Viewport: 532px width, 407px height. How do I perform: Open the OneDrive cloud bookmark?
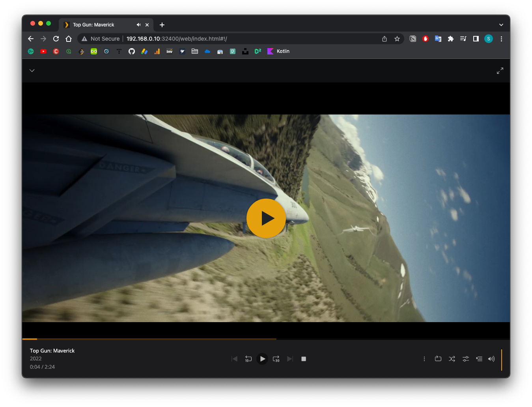(x=207, y=51)
